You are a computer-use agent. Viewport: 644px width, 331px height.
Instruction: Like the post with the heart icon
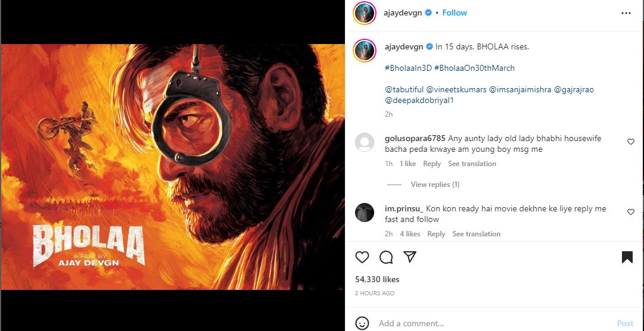(362, 257)
